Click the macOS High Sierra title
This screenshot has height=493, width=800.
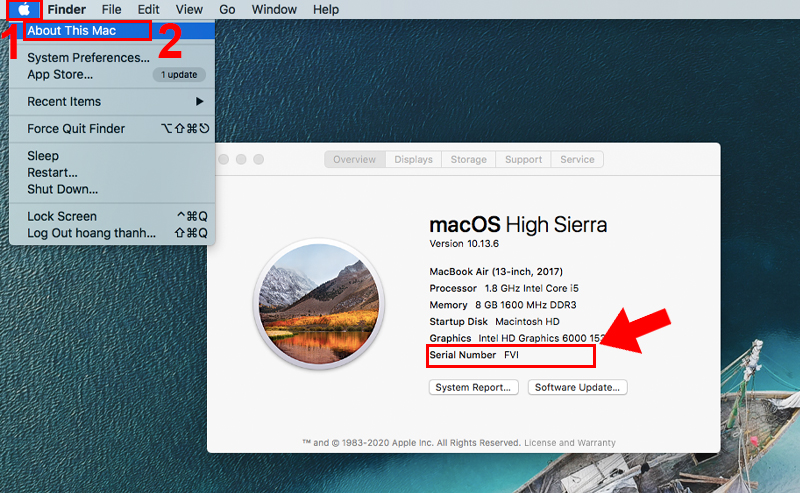coord(518,225)
